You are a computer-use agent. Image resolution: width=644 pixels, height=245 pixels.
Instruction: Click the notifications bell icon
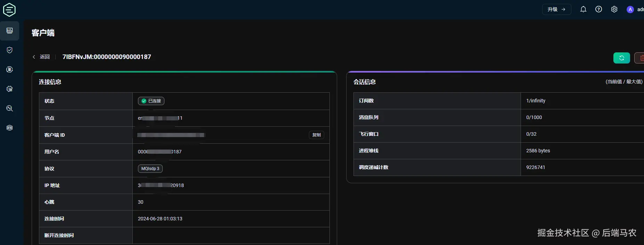(x=583, y=9)
